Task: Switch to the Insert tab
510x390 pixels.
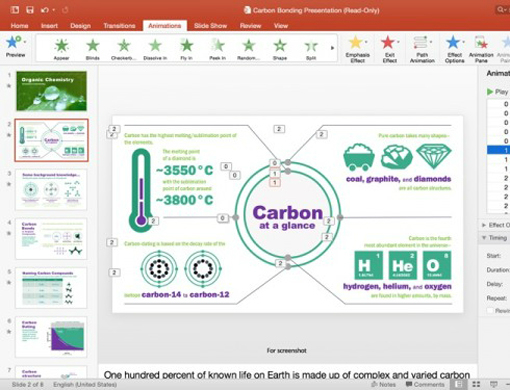Action: (x=49, y=26)
